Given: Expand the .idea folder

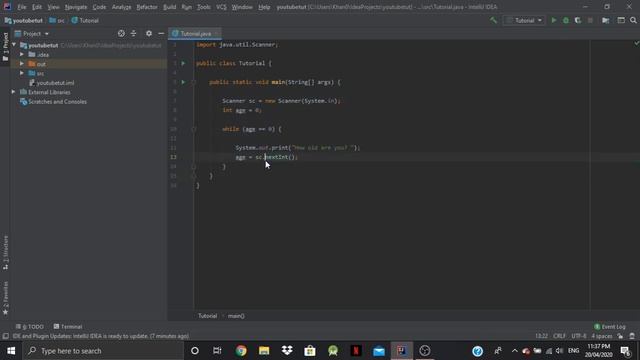Looking at the screenshot, I should 22,54.
